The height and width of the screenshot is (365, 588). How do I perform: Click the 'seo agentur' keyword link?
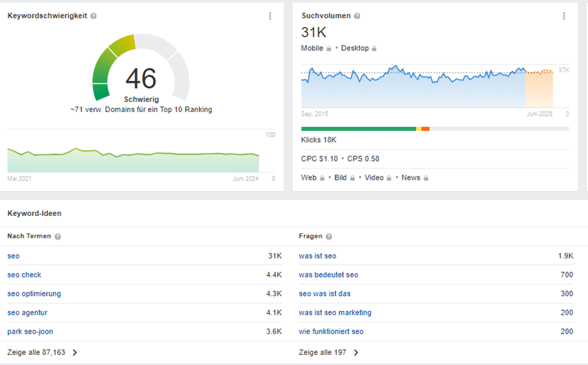pos(27,312)
